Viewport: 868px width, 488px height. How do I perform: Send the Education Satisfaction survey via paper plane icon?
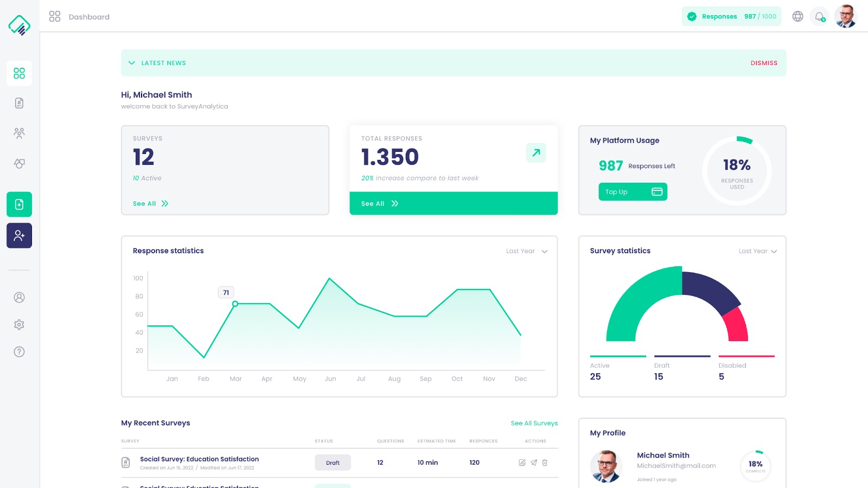(534, 463)
